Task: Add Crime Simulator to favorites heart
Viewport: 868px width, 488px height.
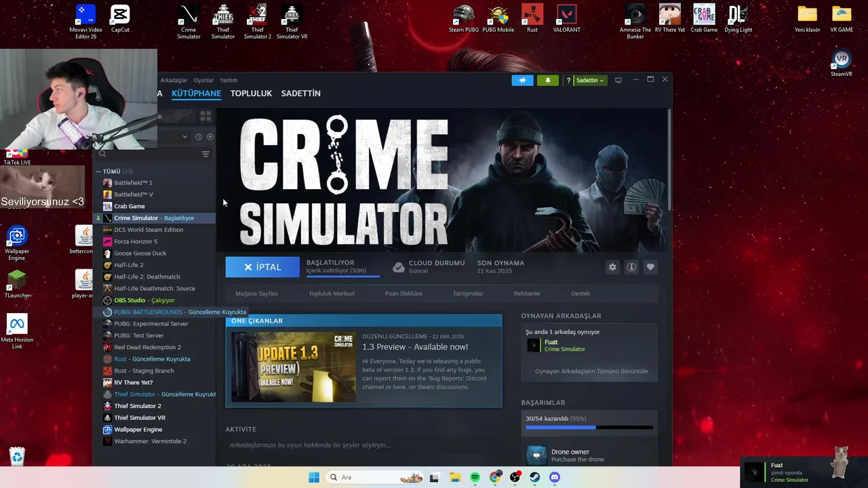Action: pos(650,267)
